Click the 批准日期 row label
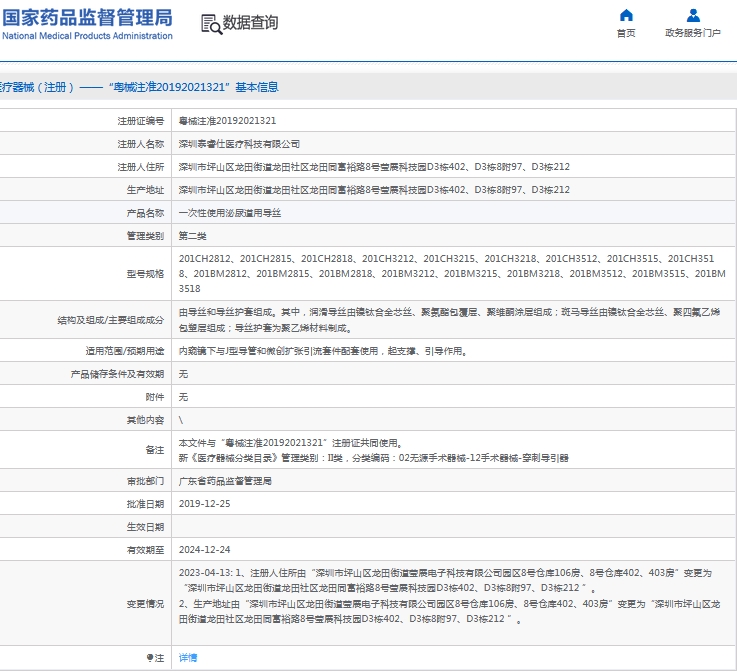This screenshot has height=672, width=737. 145,504
